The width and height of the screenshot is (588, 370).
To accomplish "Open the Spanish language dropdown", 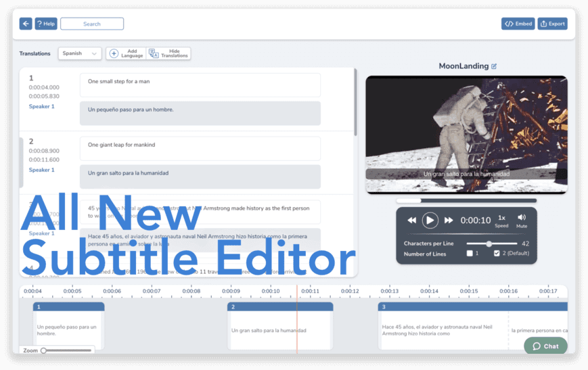I will [79, 53].
